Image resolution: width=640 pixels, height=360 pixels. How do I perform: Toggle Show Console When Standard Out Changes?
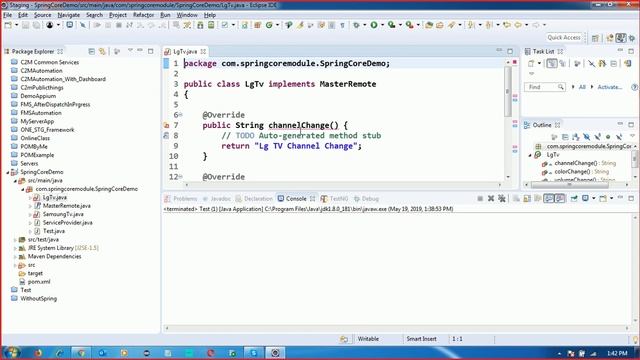pos(549,199)
